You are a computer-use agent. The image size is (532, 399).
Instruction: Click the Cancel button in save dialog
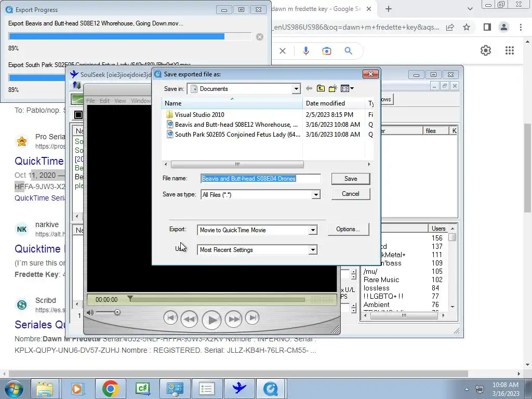click(351, 194)
